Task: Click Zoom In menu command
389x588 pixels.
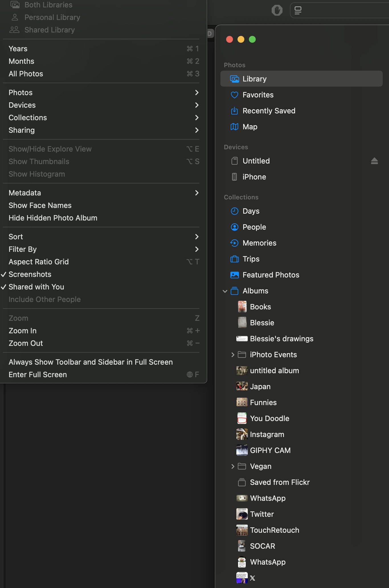Action: click(x=22, y=331)
